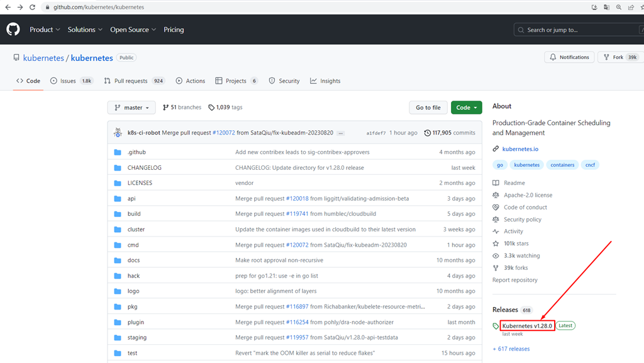Open the Pull requests tab
The image size is (644, 363).
point(135,81)
